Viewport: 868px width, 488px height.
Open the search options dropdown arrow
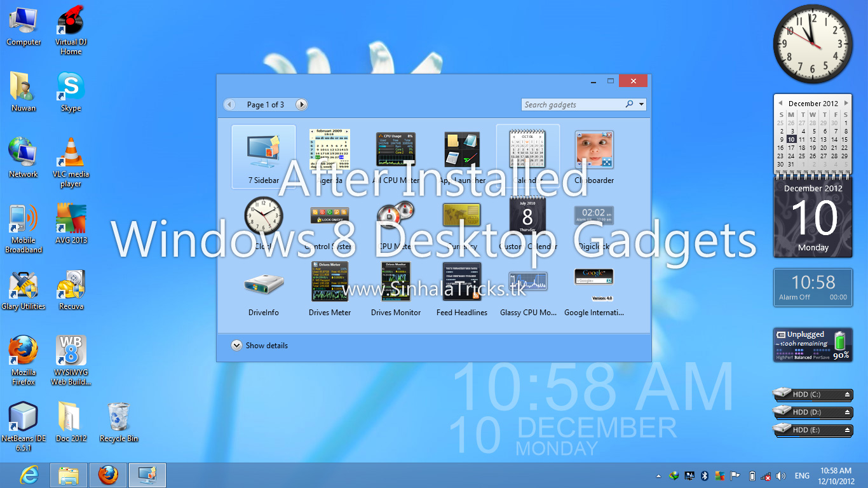(641, 104)
